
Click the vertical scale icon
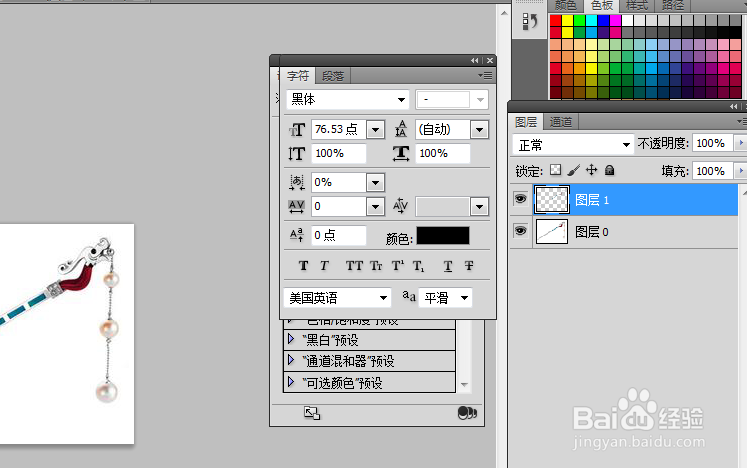pos(296,153)
